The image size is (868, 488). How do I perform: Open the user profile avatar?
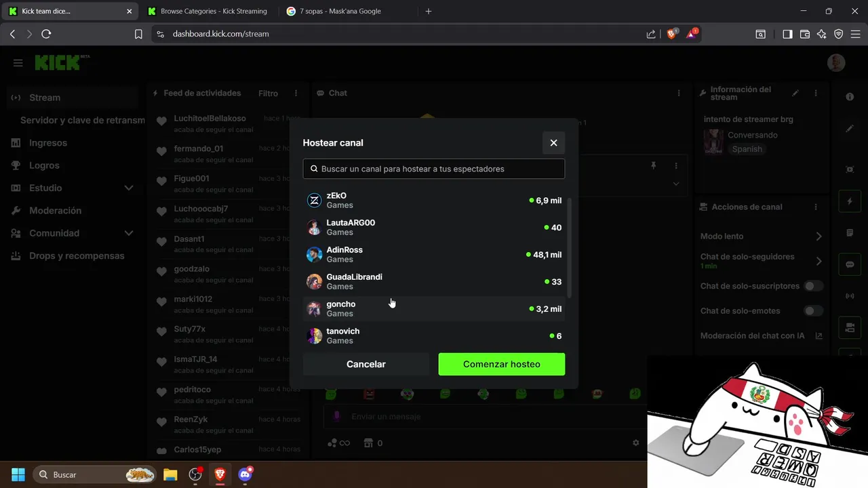pyautogui.click(x=836, y=63)
